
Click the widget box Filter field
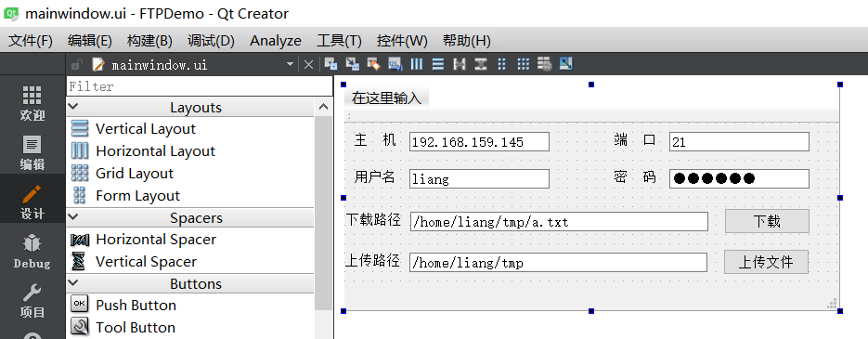(200, 86)
